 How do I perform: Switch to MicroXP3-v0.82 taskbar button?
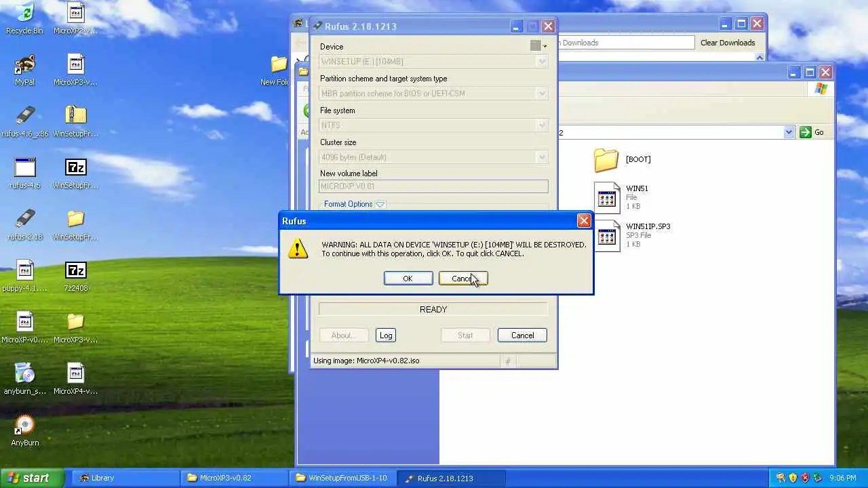click(x=234, y=478)
